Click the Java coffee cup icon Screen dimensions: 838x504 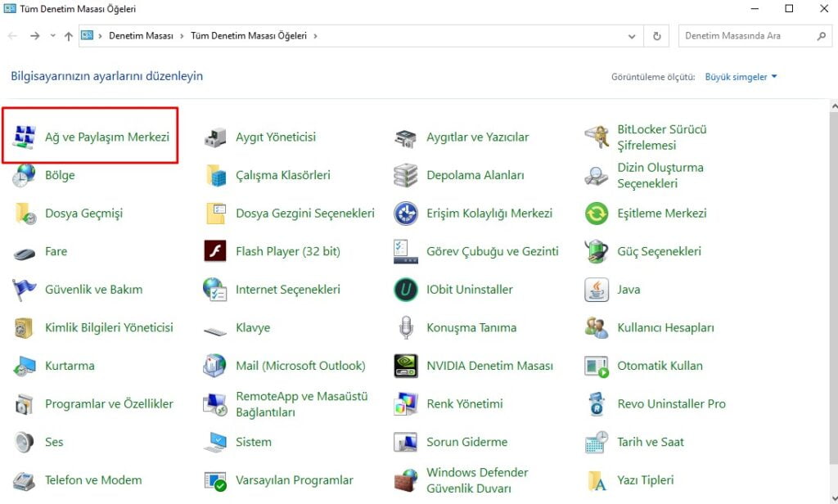(597, 290)
